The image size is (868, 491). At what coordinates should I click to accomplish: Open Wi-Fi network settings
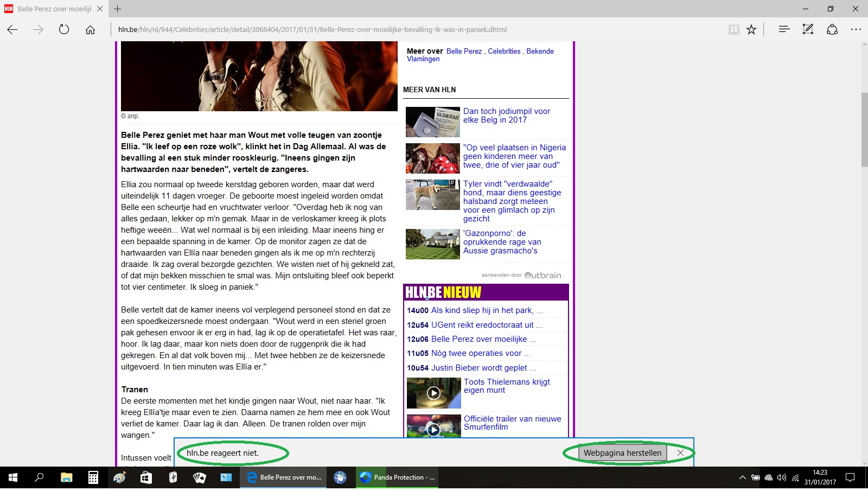click(795, 477)
